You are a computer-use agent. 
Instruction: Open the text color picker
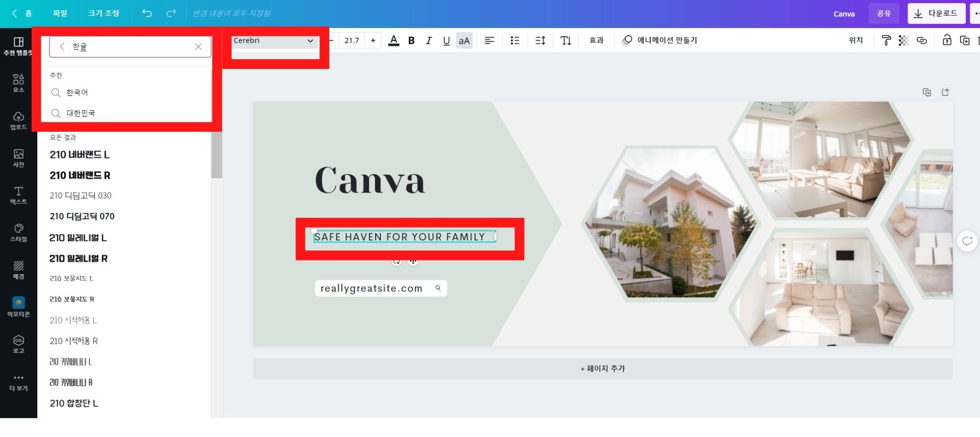(394, 40)
